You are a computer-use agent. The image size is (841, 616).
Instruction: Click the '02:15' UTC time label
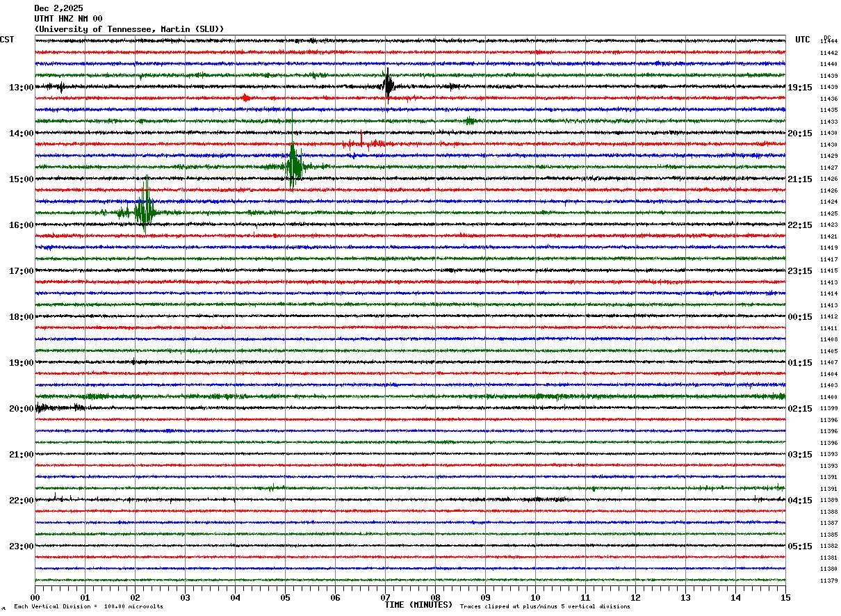tap(800, 408)
